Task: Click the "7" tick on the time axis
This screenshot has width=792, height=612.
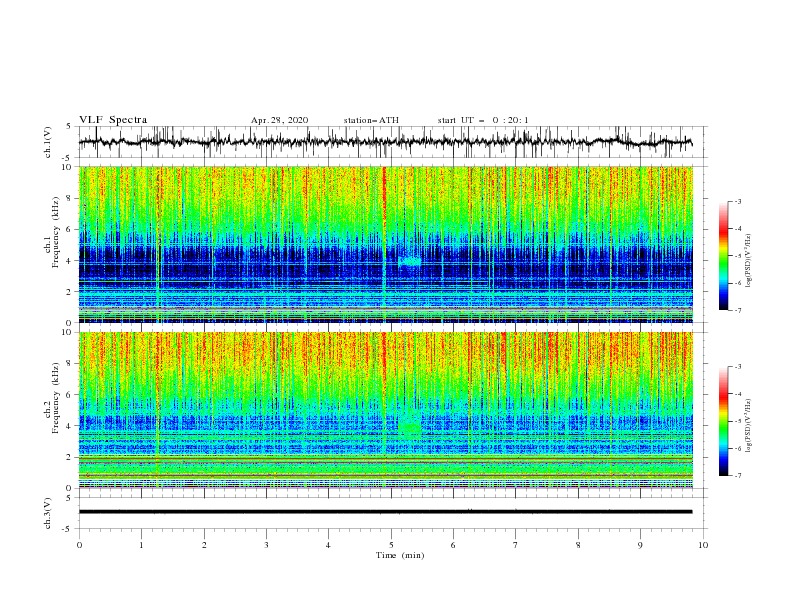Action: pyautogui.click(x=516, y=545)
